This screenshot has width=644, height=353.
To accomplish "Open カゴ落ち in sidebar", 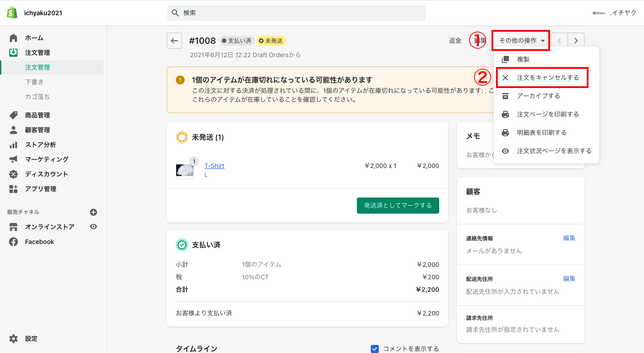I will pos(38,97).
